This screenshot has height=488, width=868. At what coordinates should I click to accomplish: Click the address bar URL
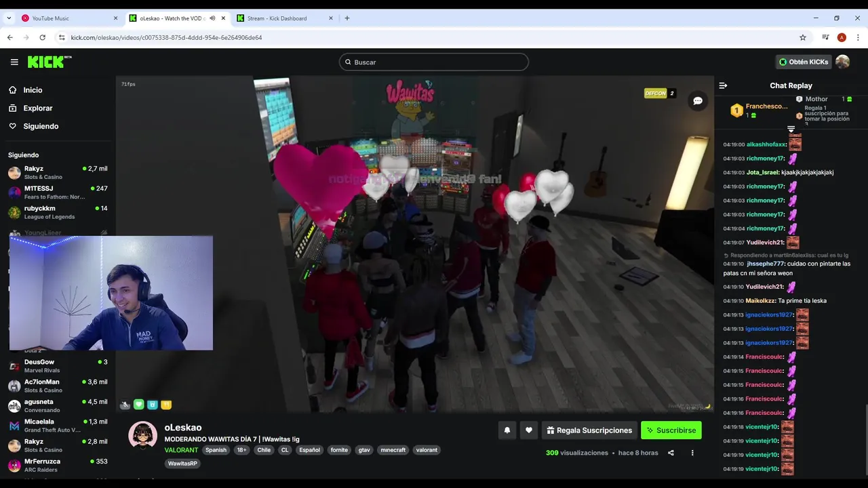click(166, 38)
